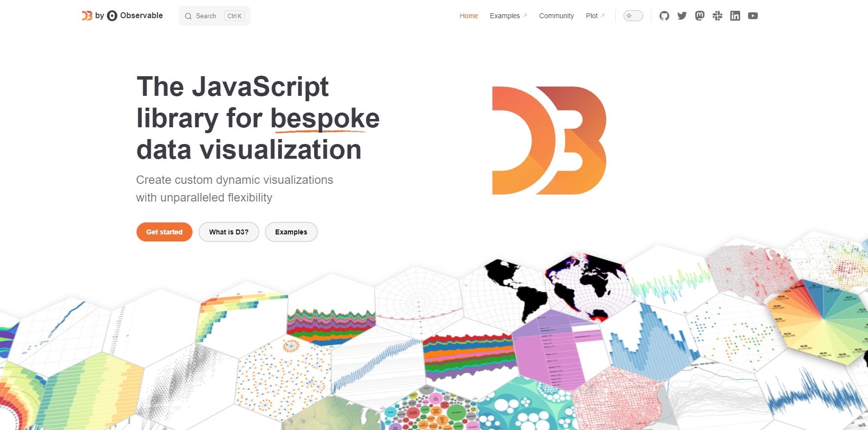Open the Slack icon link
Screen dimensions: 868x430
(718, 16)
